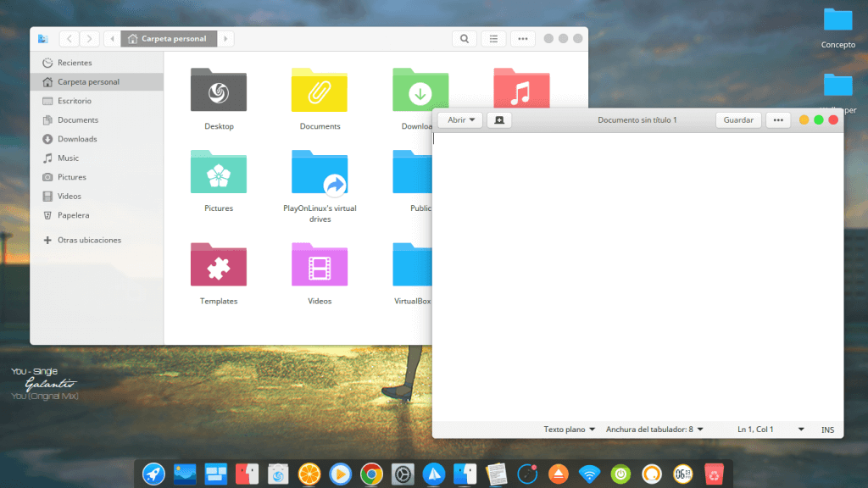
Task: Select Carpeta personal in the sidebar
Action: pyautogui.click(x=97, y=82)
